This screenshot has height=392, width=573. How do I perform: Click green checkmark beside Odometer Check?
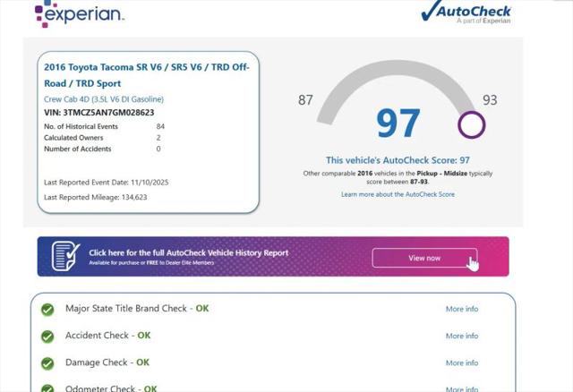[x=47, y=388]
